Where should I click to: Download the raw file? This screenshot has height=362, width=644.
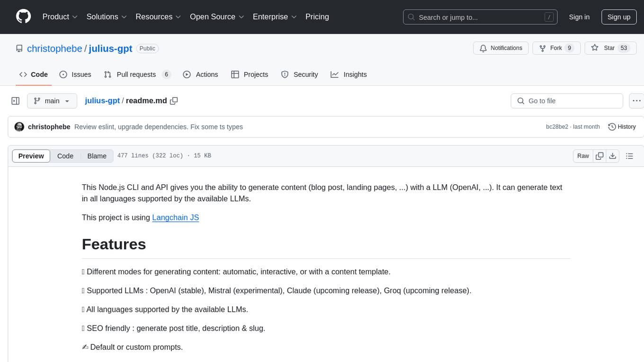612,156
